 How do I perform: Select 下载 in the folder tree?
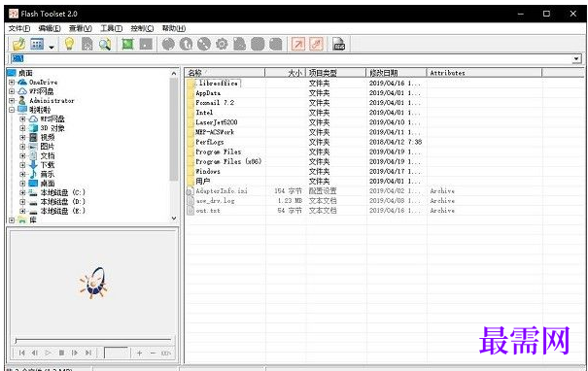point(48,165)
